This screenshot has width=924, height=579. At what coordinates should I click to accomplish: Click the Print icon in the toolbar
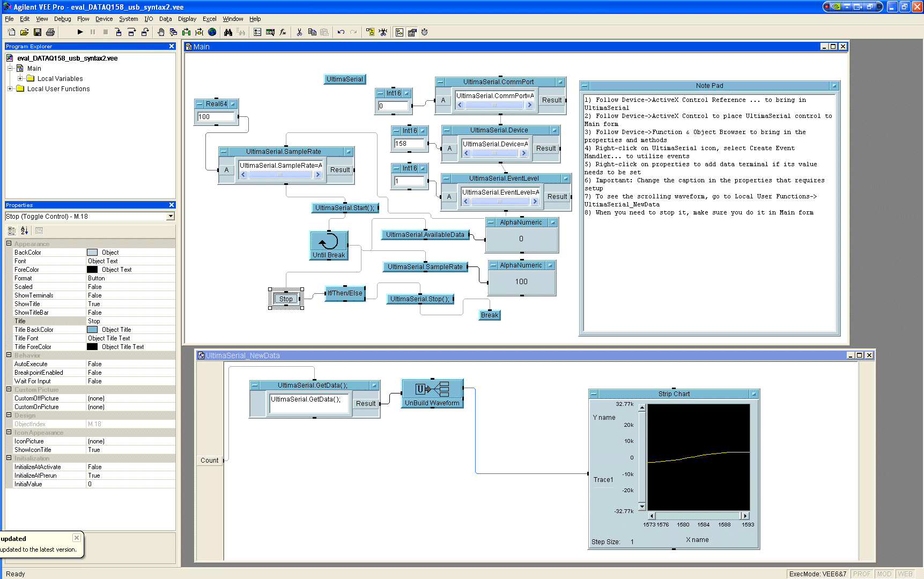click(50, 32)
